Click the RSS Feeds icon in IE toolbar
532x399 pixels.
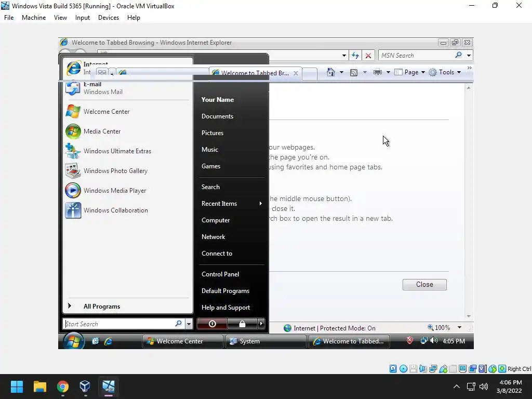click(353, 73)
